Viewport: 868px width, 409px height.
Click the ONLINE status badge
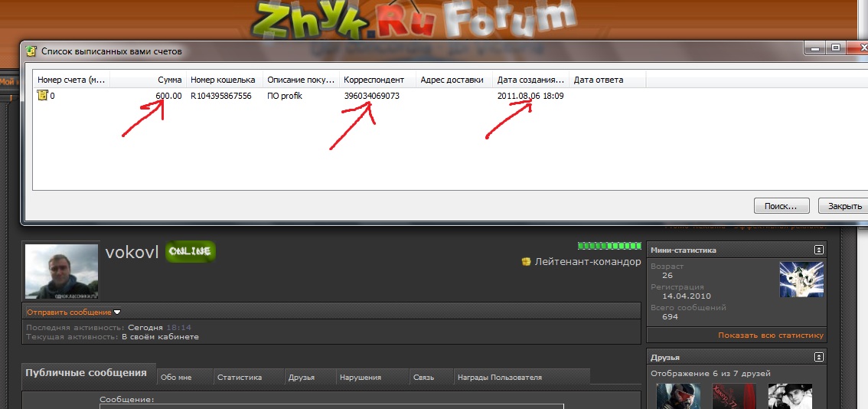(191, 251)
